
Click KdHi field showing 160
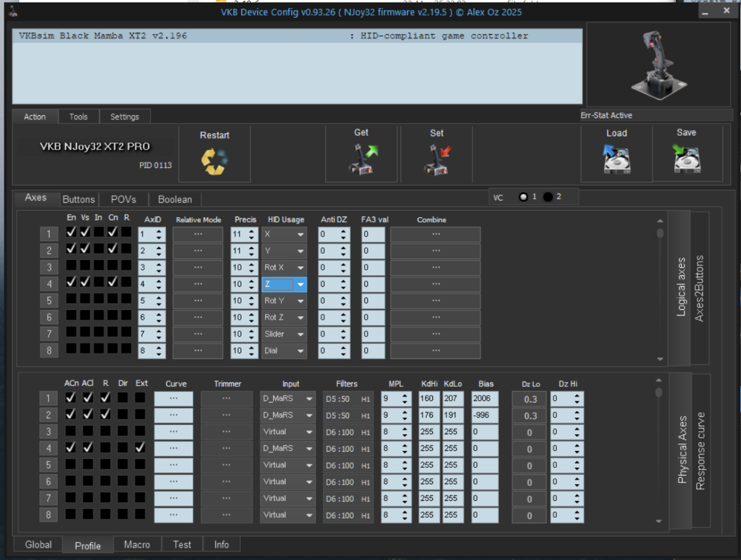pyautogui.click(x=429, y=399)
